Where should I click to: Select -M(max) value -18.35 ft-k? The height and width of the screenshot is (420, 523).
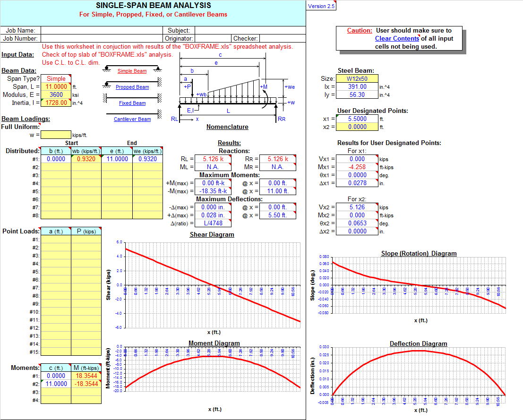tap(213, 191)
